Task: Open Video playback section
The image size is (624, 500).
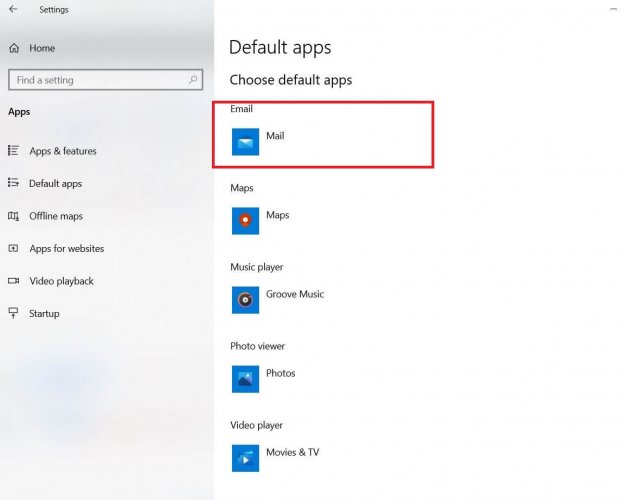Action: [x=62, y=281]
